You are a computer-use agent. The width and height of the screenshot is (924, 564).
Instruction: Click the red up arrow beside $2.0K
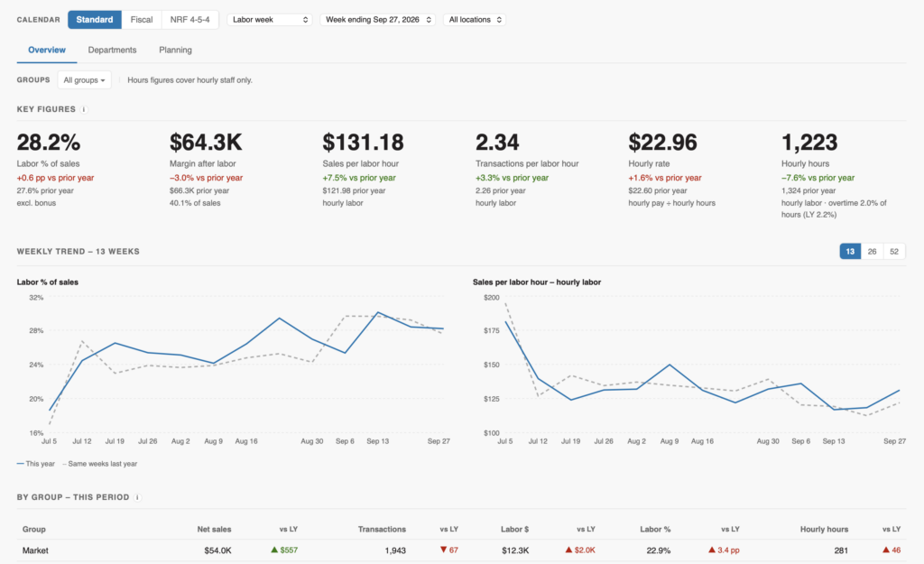click(568, 550)
